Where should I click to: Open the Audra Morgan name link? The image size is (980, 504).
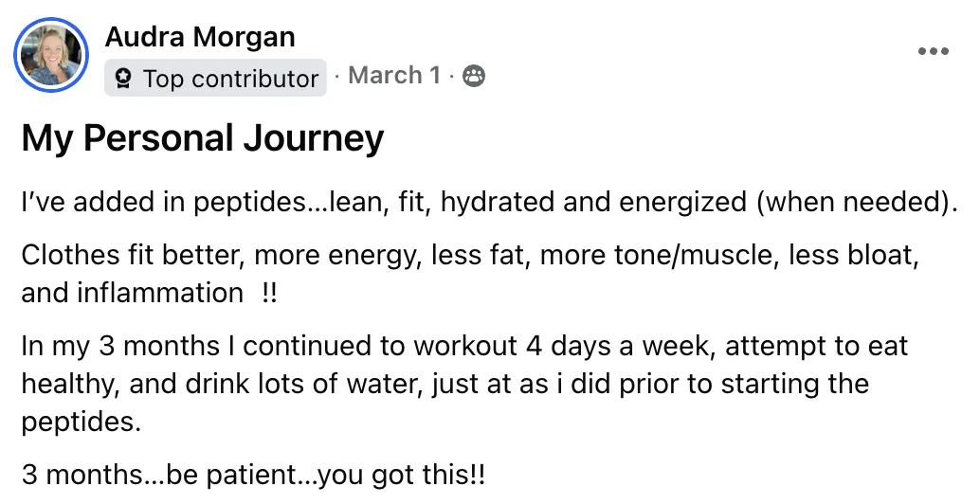pos(200,37)
